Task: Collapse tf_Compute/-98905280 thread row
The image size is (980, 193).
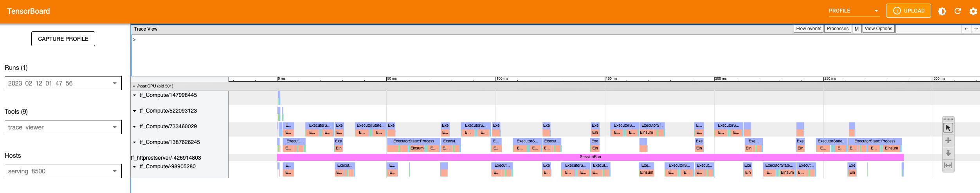Action: click(135, 167)
